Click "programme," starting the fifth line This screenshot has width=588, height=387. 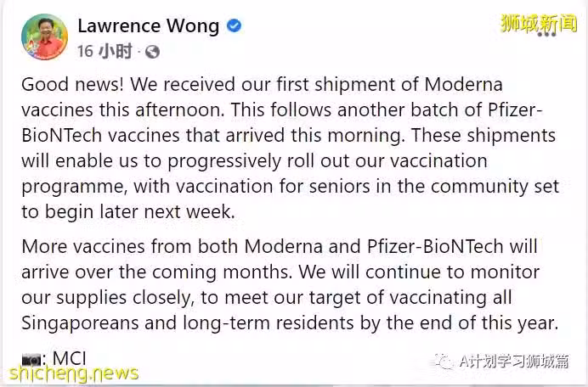[74, 187]
